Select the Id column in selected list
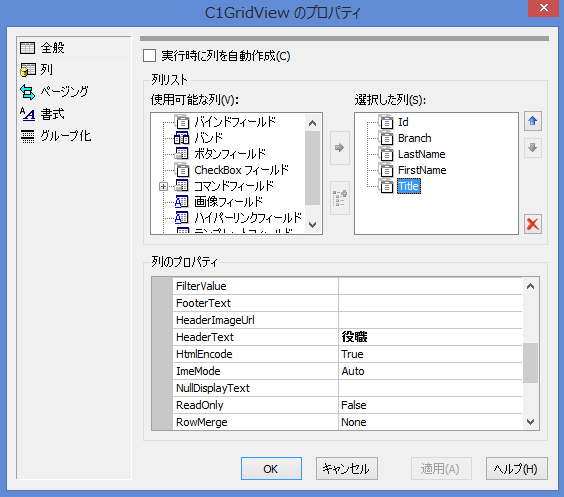The height and width of the screenshot is (497, 564). pyautogui.click(x=403, y=122)
